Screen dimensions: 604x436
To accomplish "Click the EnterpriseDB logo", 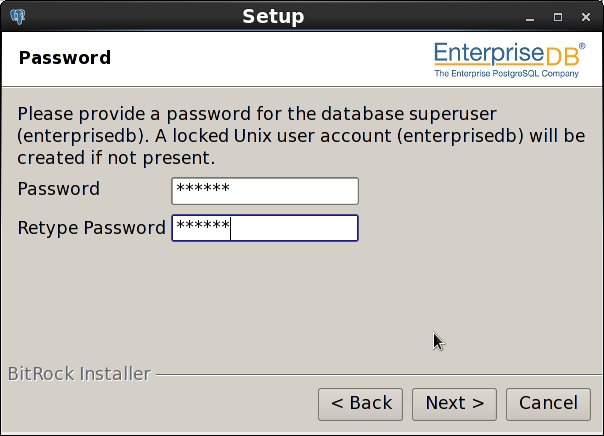I will (510, 60).
